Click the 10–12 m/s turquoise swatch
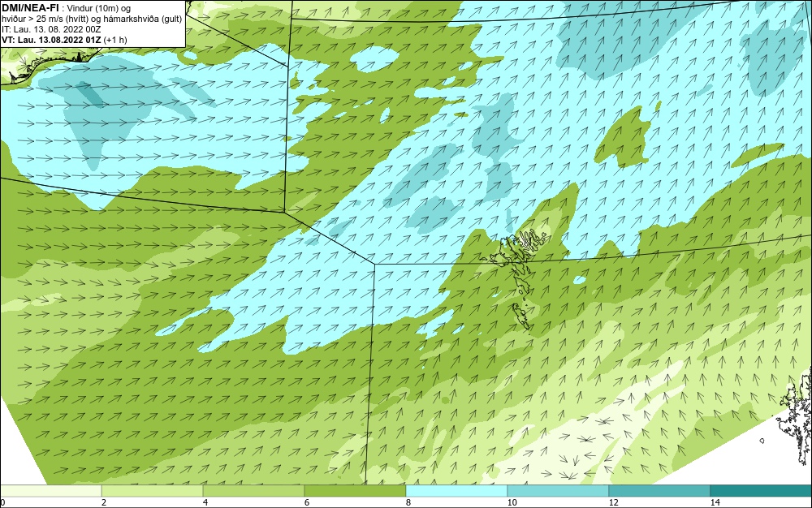Screen dimensions: 812x508 559,491
